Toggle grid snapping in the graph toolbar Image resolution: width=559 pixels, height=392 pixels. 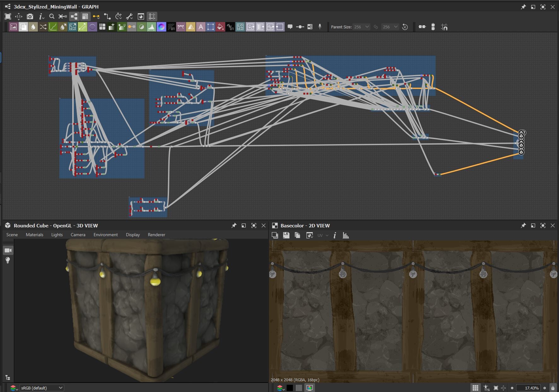click(x=151, y=16)
